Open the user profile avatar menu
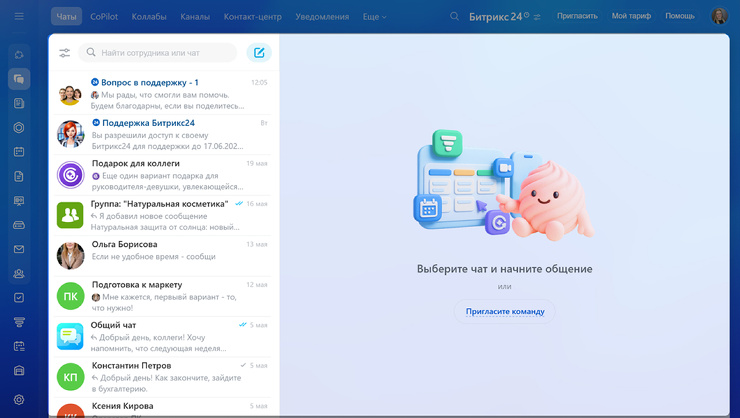740x418 pixels. (x=719, y=17)
